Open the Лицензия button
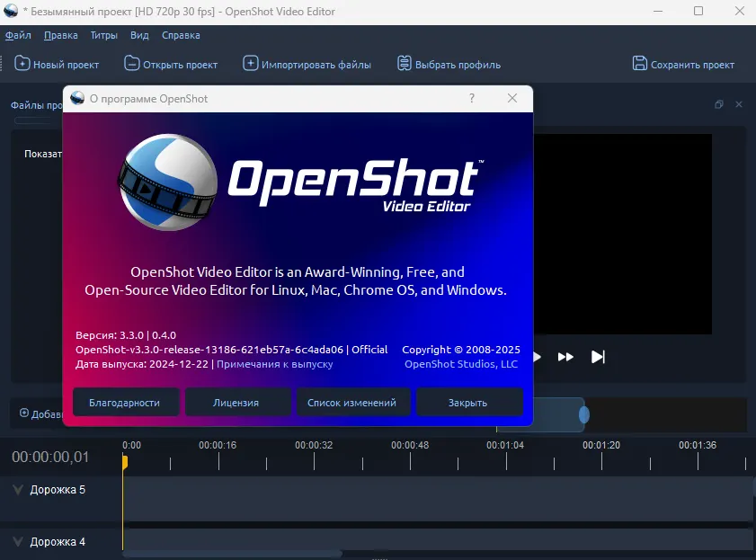This screenshot has height=560, width=756. (x=236, y=403)
